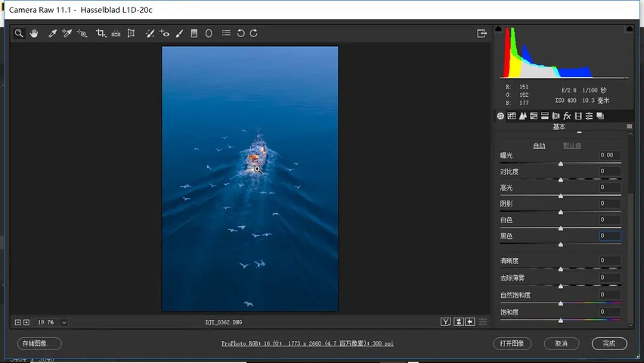
Task: Open the zoom level dropdown
Action: [x=64, y=322]
